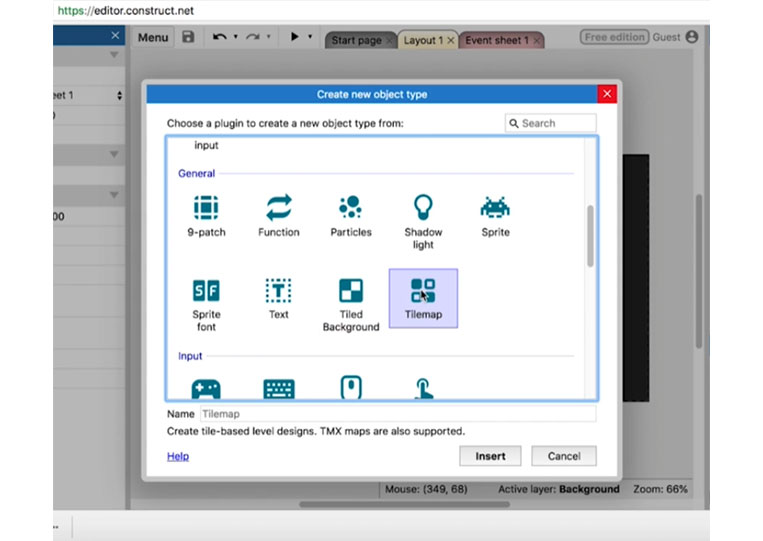Close the Create new object type dialog

(607, 94)
